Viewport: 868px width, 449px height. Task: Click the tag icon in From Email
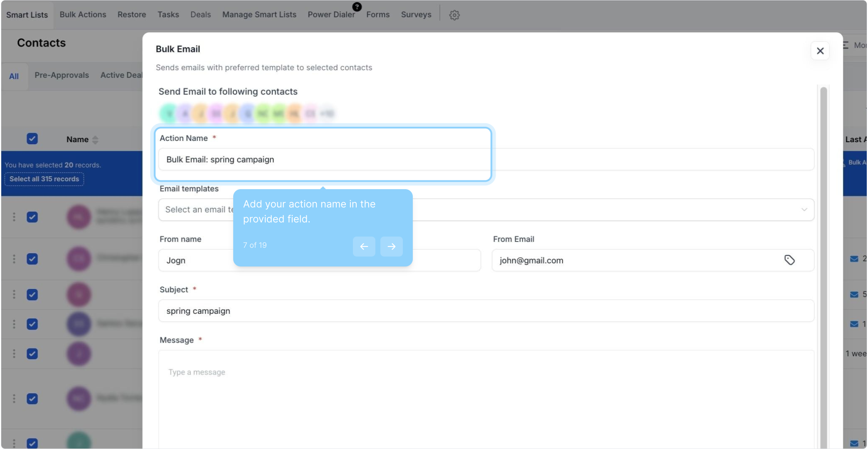789,260
